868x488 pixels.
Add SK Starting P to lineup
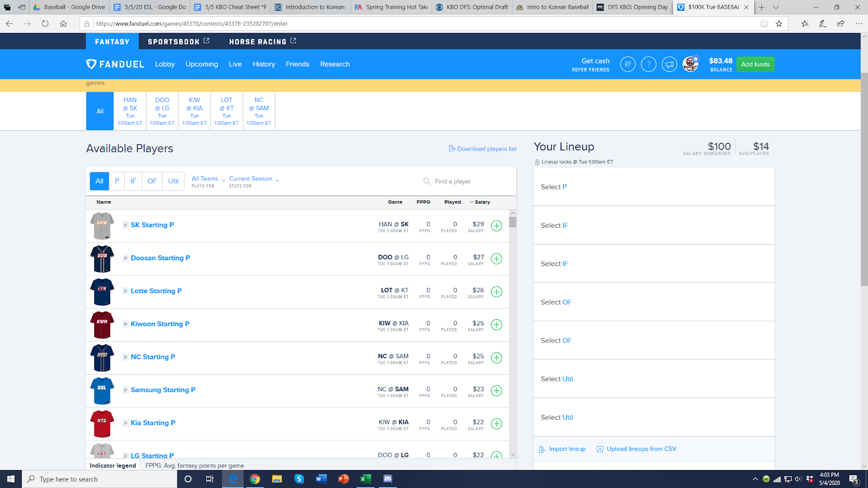[496, 226]
